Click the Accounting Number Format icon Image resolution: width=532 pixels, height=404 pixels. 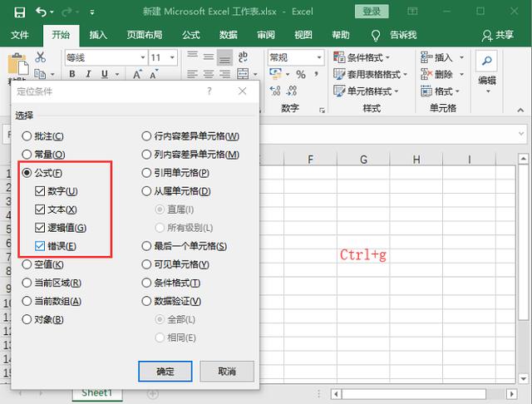(x=275, y=74)
